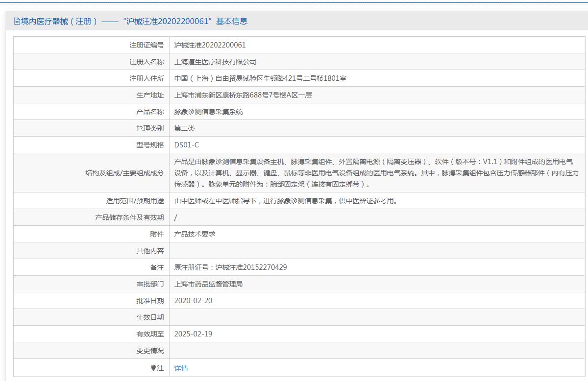Click the 有效期至 label

(x=150, y=334)
